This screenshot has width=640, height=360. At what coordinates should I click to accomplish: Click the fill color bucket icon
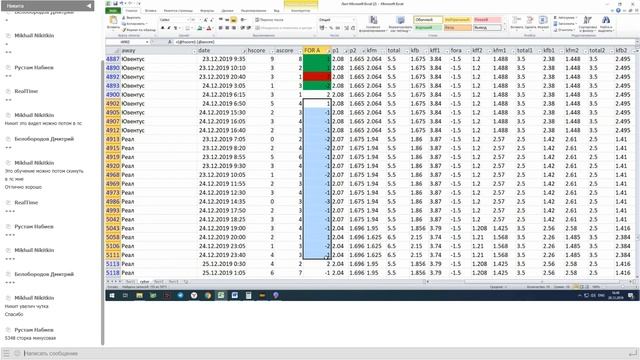(200, 28)
